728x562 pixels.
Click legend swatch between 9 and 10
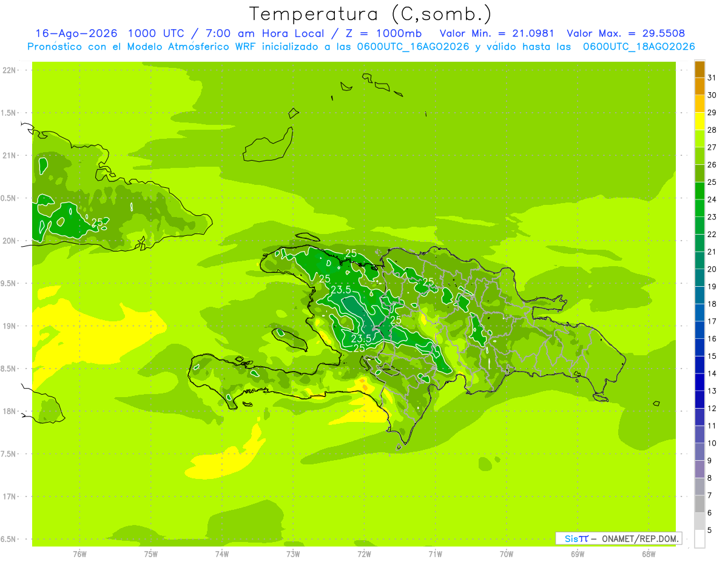tap(699, 452)
